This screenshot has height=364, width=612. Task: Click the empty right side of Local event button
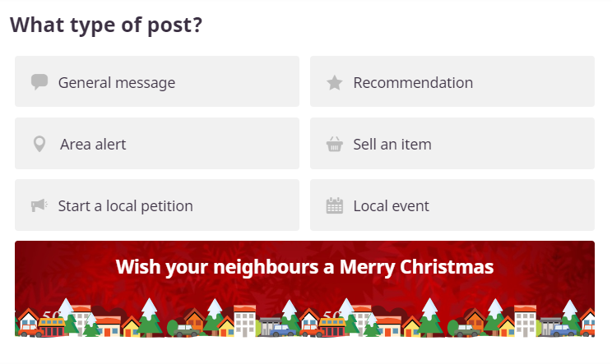coord(527,205)
